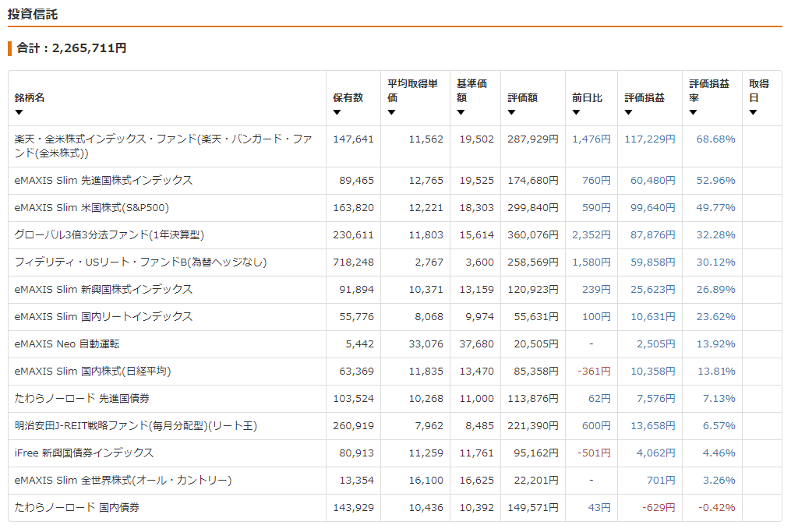Click negative return rate -0.42%

point(716,507)
